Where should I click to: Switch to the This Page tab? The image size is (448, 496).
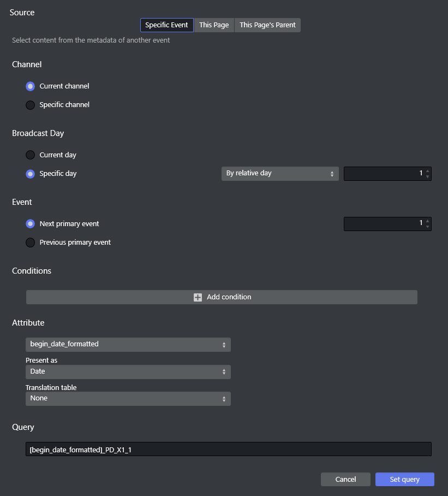point(214,25)
